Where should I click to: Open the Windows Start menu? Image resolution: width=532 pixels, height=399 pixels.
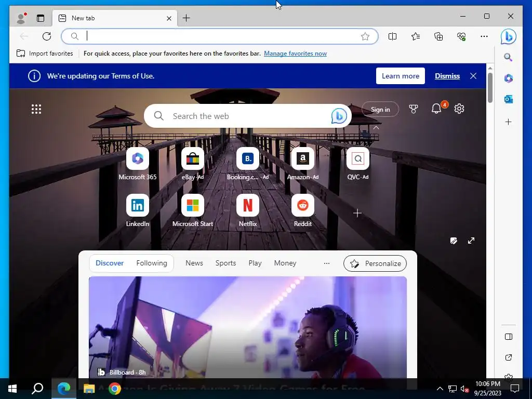[x=12, y=389]
